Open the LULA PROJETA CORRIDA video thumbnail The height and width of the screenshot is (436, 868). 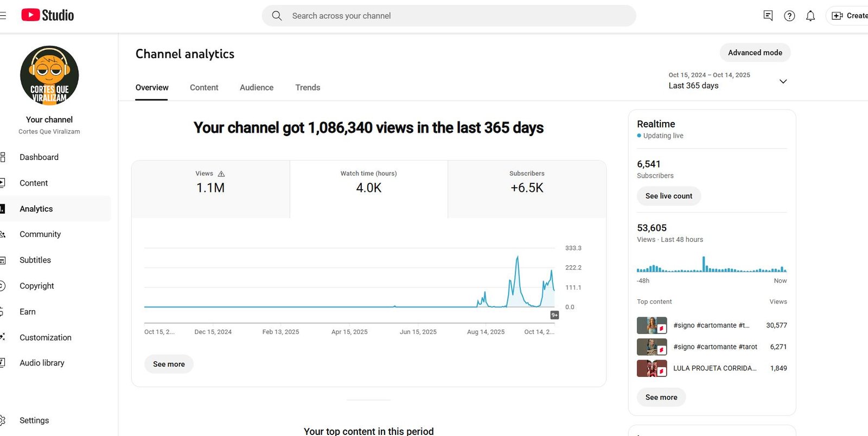click(x=652, y=368)
